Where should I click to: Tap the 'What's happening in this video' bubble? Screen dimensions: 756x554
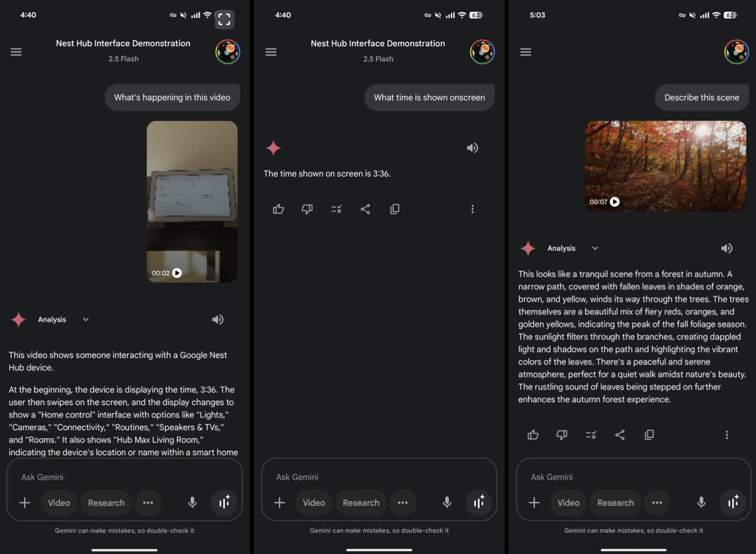(x=172, y=97)
